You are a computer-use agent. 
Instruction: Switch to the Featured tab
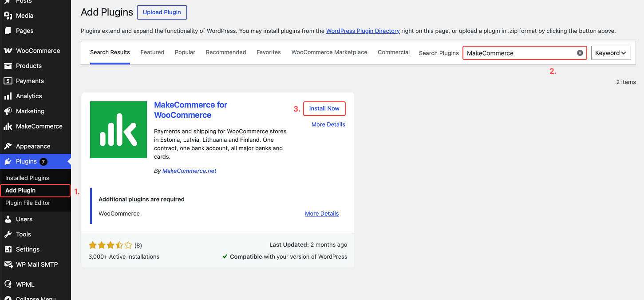(152, 52)
